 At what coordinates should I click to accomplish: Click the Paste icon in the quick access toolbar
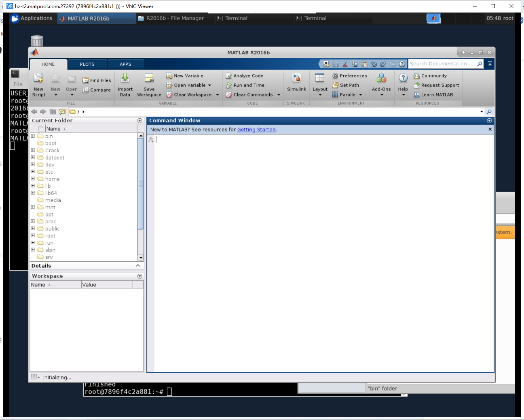pos(364,64)
